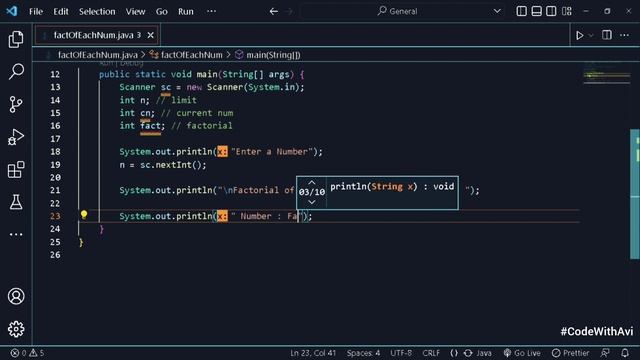Show additional activity bar views

pyautogui.click(x=16, y=234)
